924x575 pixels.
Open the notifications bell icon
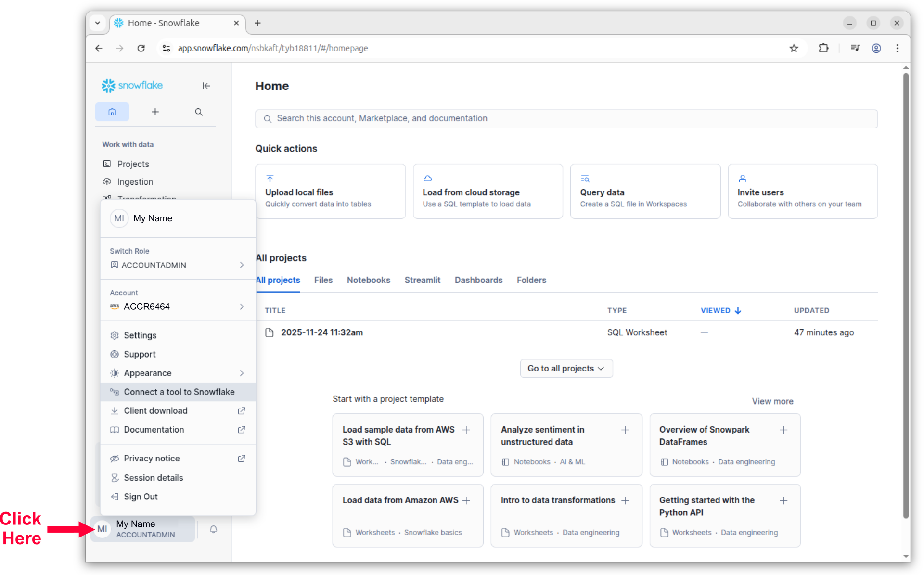[x=213, y=529]
